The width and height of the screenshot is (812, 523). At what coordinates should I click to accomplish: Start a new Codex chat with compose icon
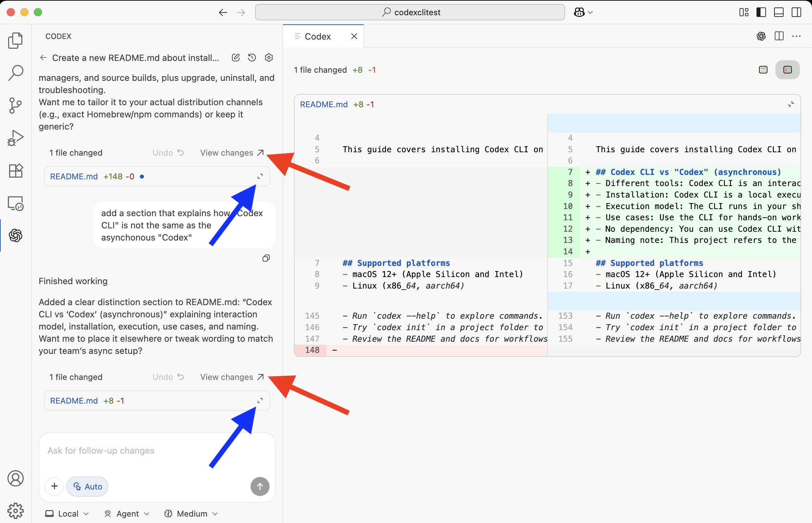click(x=236, y=58)
